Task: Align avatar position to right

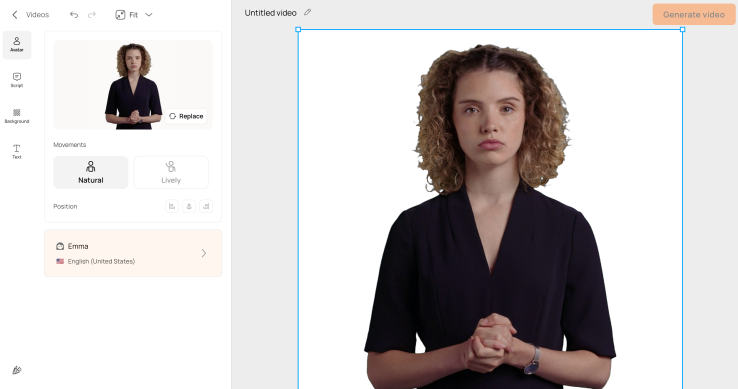Action: click(206, 206)
